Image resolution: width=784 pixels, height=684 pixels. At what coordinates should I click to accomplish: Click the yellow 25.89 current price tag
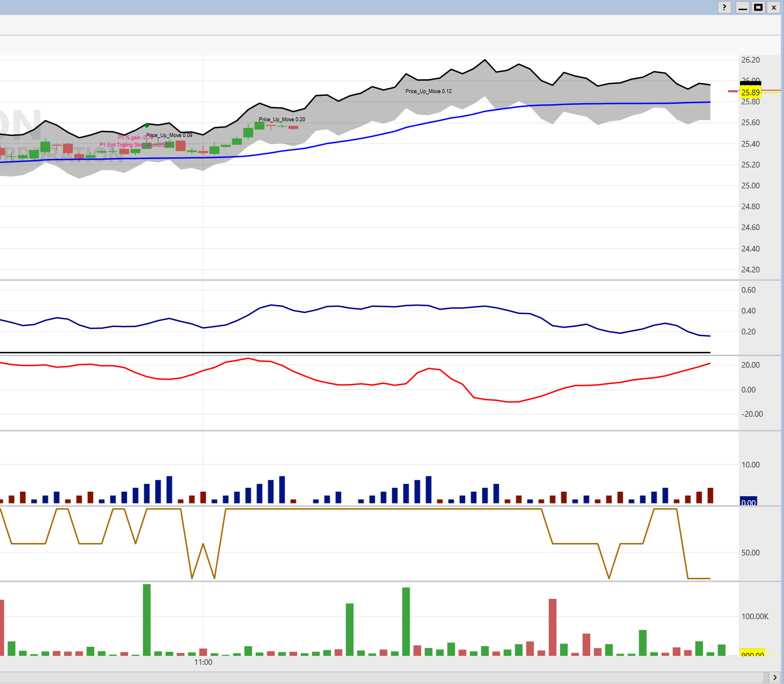(750, 92)
